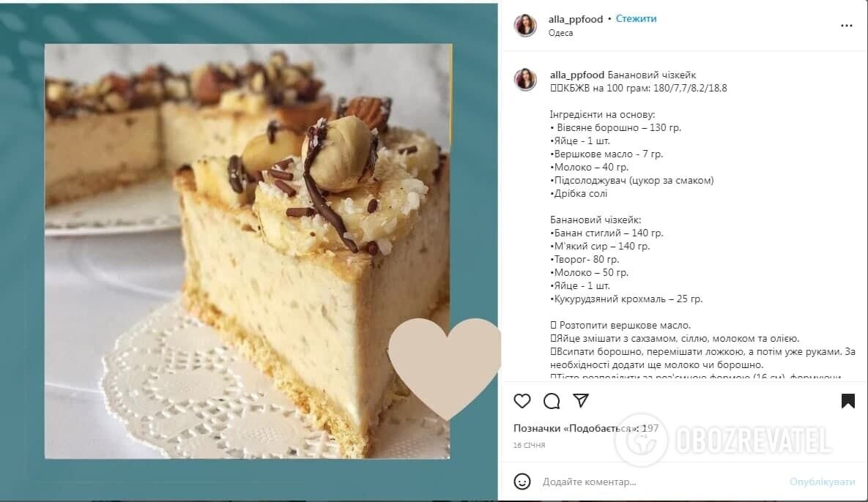This screenshot has width=868, height=502.
Task: Click the 16 січня post date
Action: pyautogui.click(x=529, y=445)
